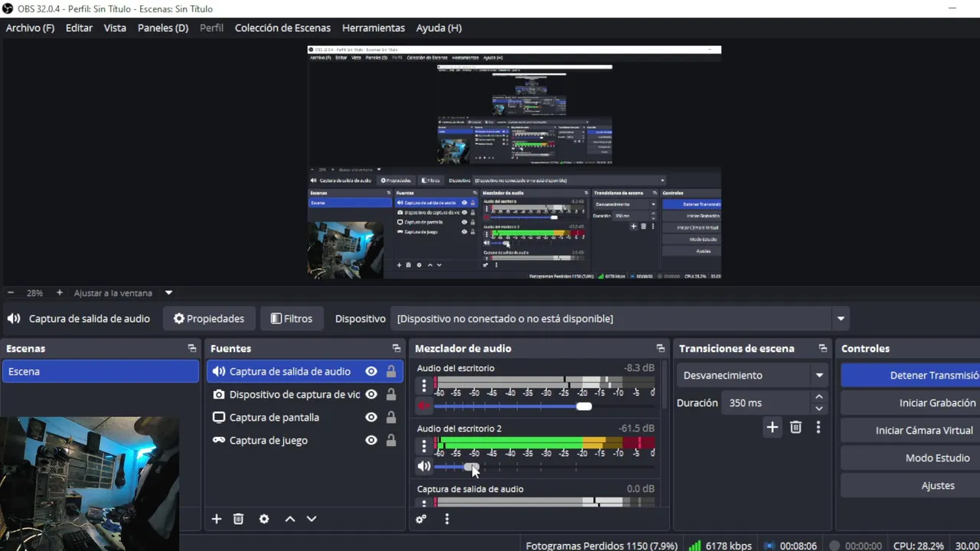Lock Captura de pantalla source
Image resolution: width=980 pixels, height=551 pixels.
click(391, 417)
